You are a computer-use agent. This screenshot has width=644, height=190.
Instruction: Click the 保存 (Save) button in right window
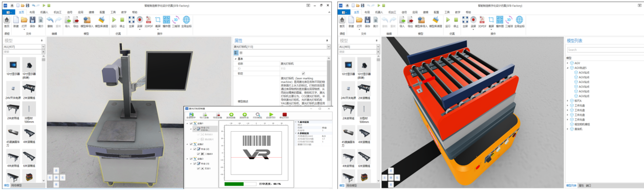click(368, 20)
